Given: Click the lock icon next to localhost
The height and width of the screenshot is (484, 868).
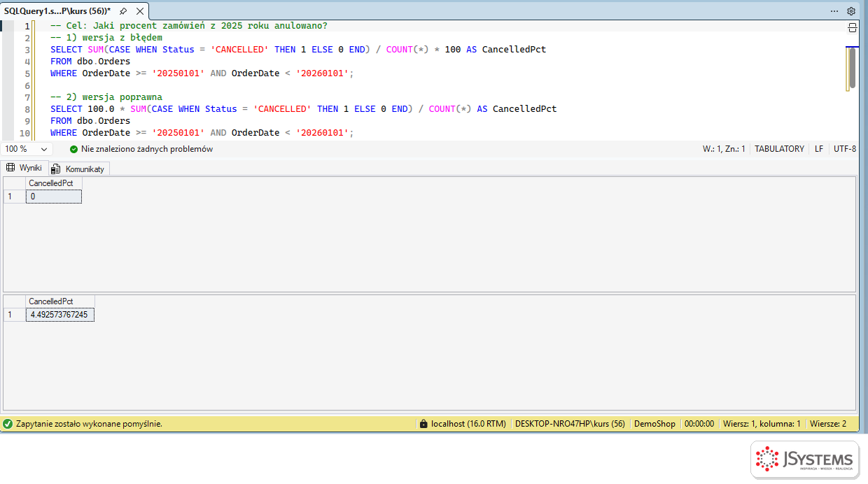Looking at the screenshot, I should pyautogui.click(x=423, y=424).
